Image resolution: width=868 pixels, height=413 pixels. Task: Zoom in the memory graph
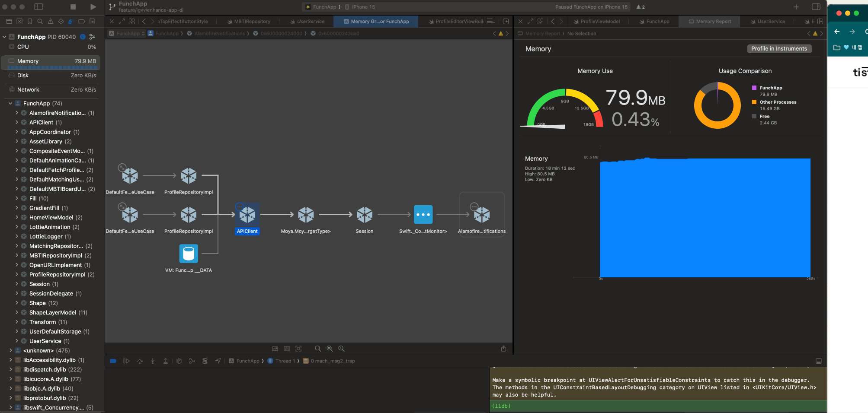[341, 349]
